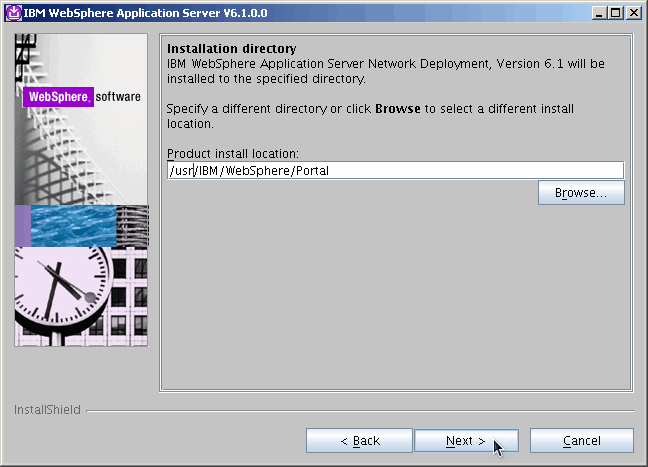This screenshot has width=648, height=467.
Task: Click the WebSphere software logo
Action: (81, 98)
